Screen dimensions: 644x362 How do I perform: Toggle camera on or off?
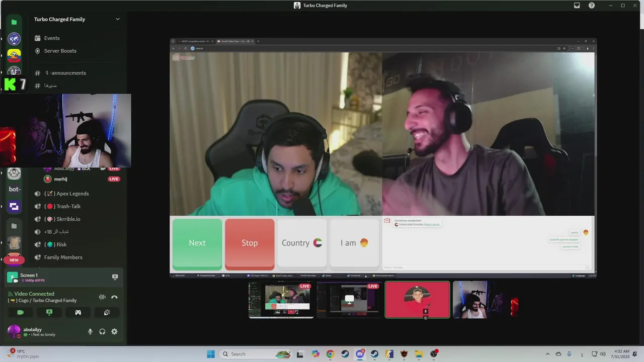(20, 312)
